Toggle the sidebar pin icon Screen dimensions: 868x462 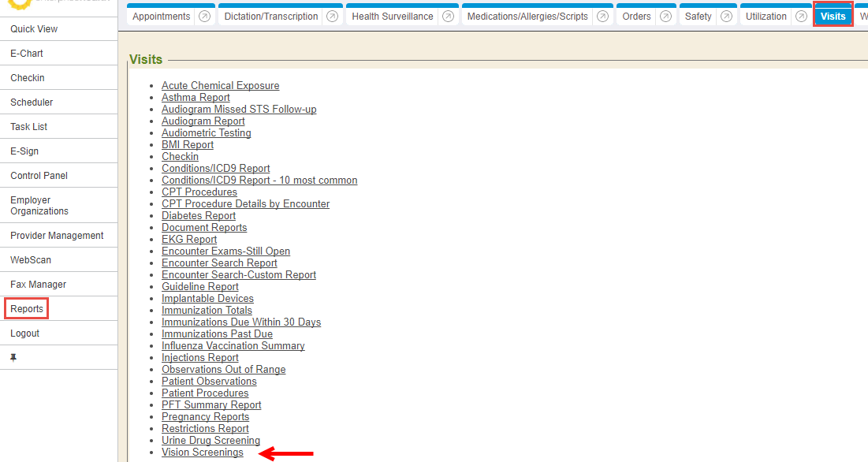click(x=13, y=358)
